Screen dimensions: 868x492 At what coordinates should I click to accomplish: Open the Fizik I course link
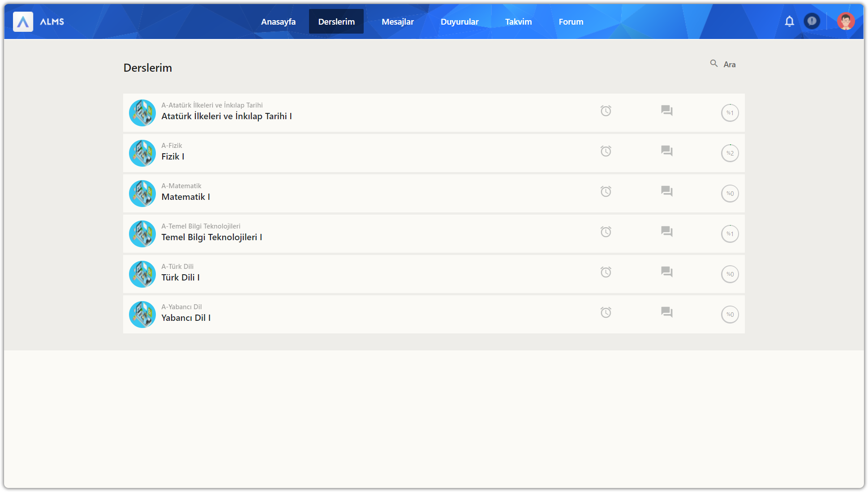click(173, 156)
